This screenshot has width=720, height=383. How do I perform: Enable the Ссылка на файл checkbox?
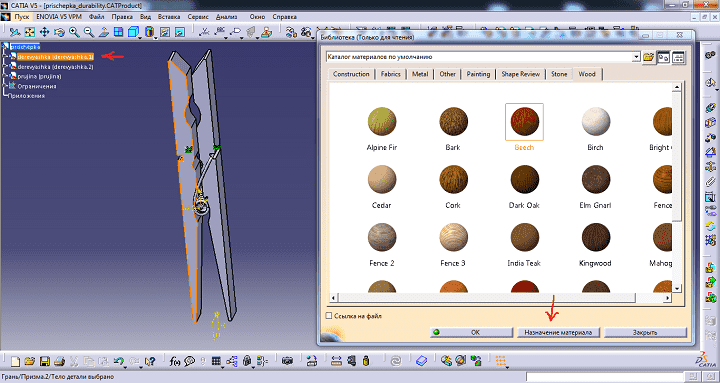pos(328,316)
